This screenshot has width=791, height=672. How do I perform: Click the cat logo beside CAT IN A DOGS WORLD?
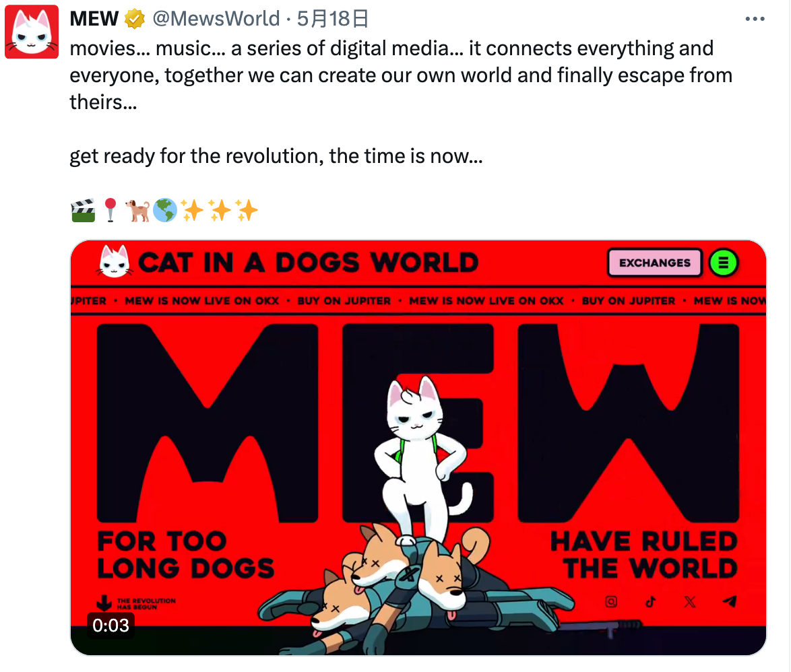pyautogui.click(x=115, y=262)
